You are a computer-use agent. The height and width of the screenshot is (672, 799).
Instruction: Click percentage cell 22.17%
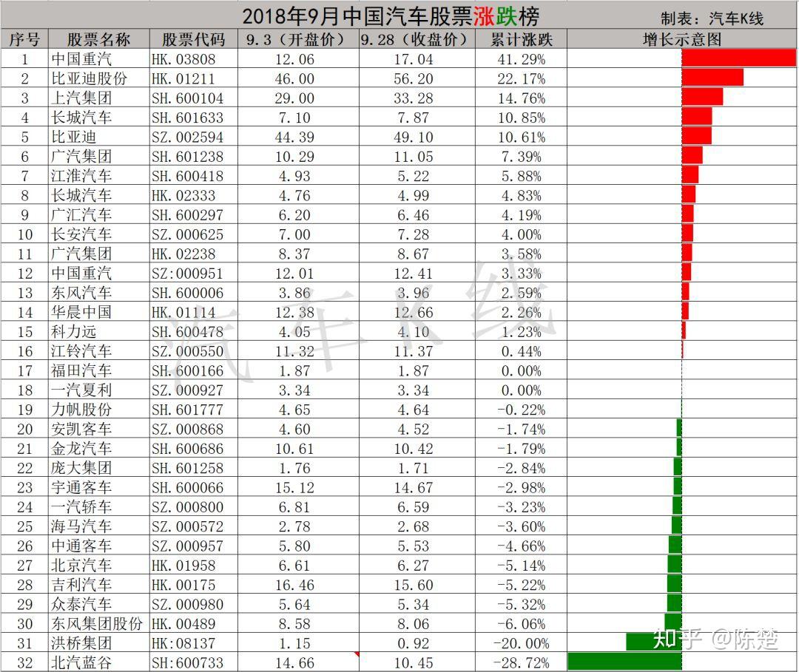522,78
